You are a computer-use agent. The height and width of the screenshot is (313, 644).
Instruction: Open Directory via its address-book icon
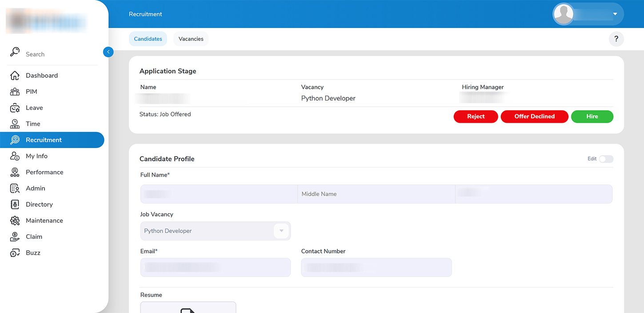tap(15, 205)
